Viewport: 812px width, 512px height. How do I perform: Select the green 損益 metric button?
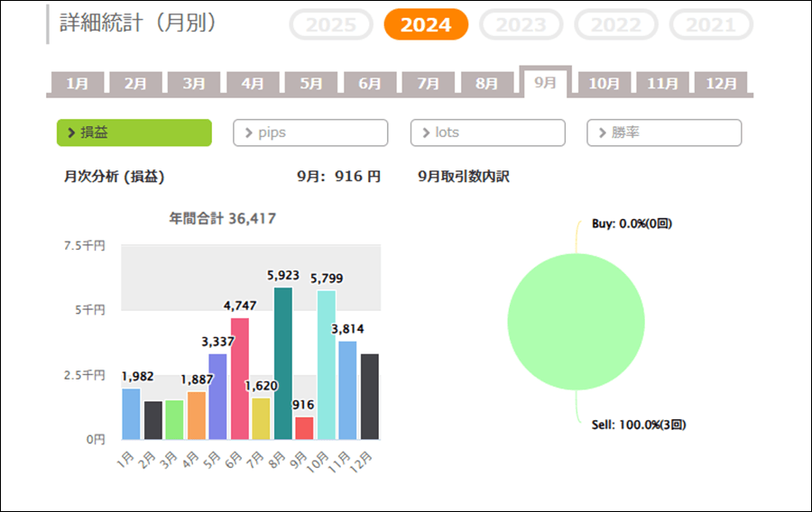(134, 133)
